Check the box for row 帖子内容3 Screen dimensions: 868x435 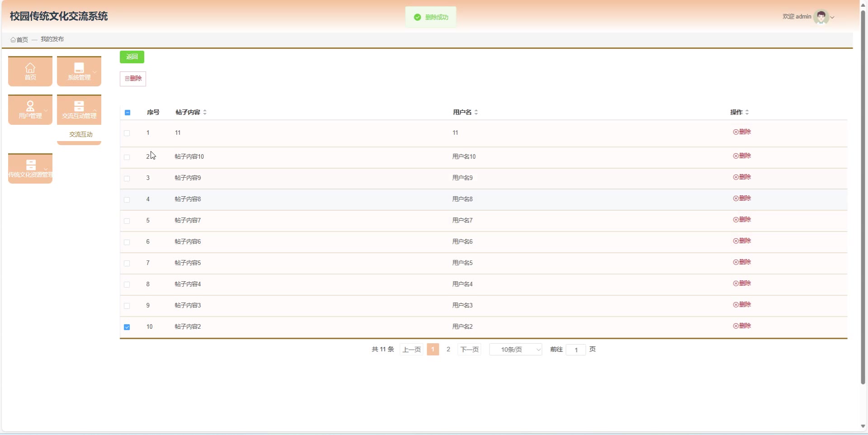click(127, 306)
